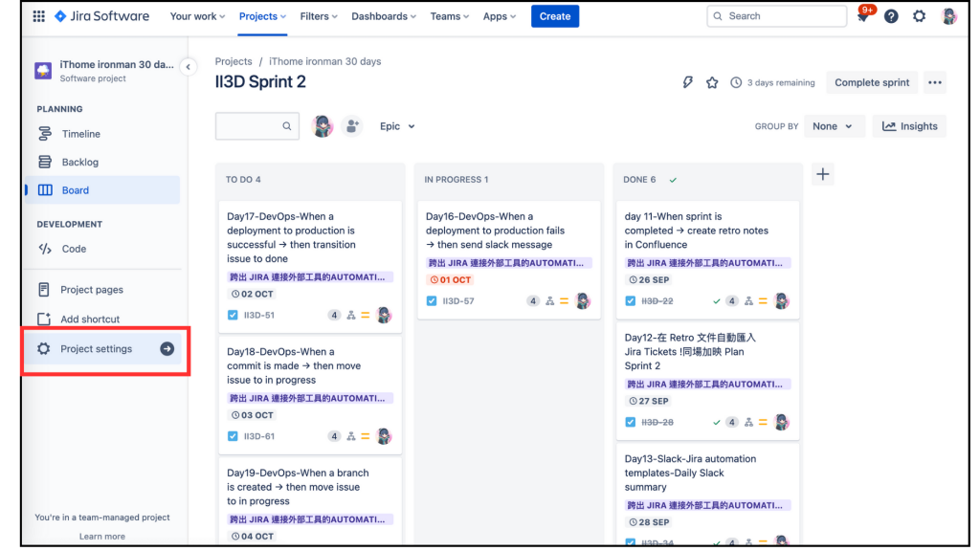Click the task type checkbox on II3D-57
The image size is (980, 551).
[432, 301]
